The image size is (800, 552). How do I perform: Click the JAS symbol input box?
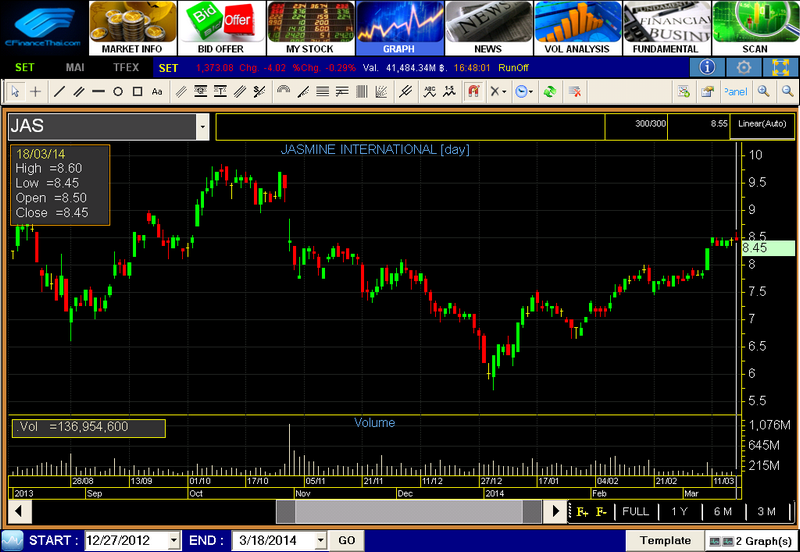coord(102,127)
